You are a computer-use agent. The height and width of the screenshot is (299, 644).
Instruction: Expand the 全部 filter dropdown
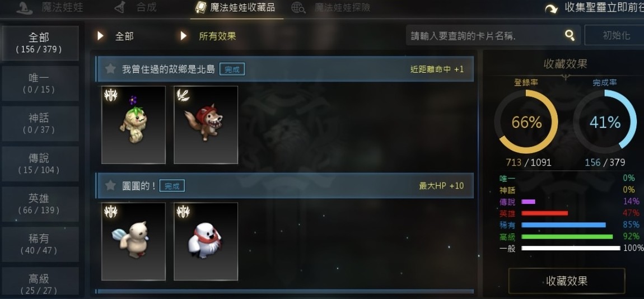115,36
